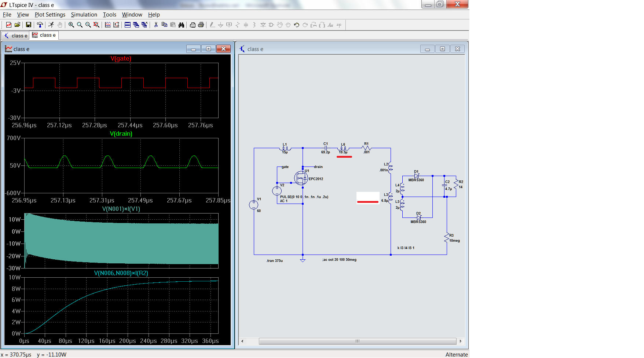Open a file with the folder icon
This screenshot has width=644, height=358.
coord(17,25)
